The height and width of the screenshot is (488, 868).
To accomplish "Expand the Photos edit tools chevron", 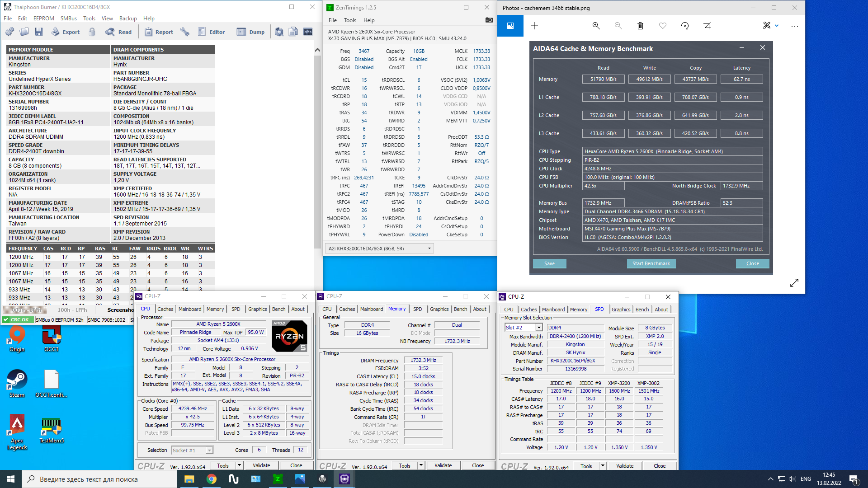I will click(x=777, y=26).
